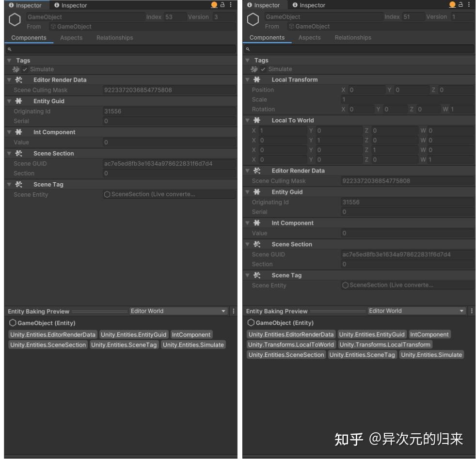Click the GameObject hexagon icon in left header
Image resolution: width=476 pixels, height=459 pixels.
14,20
